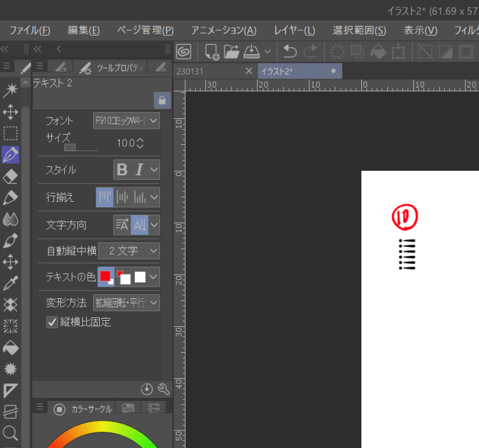Viewport: 479px width, 448px height.
Task: Toggle Bold style button
Action: pos(122,170)
